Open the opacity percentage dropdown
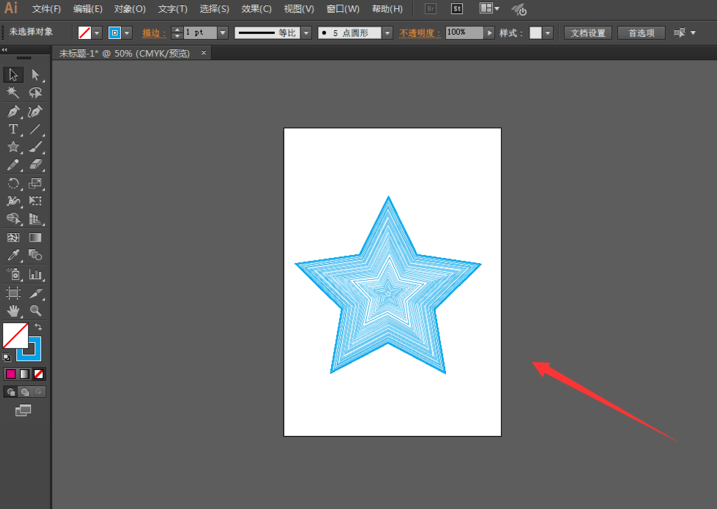 pyautogui.click(x=490, y=33)
